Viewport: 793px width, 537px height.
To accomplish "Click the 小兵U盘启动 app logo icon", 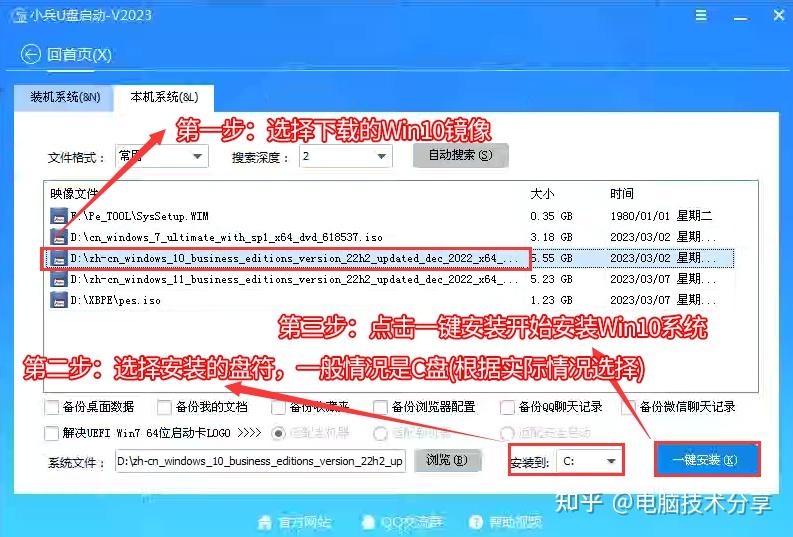I will pos(20,16).
